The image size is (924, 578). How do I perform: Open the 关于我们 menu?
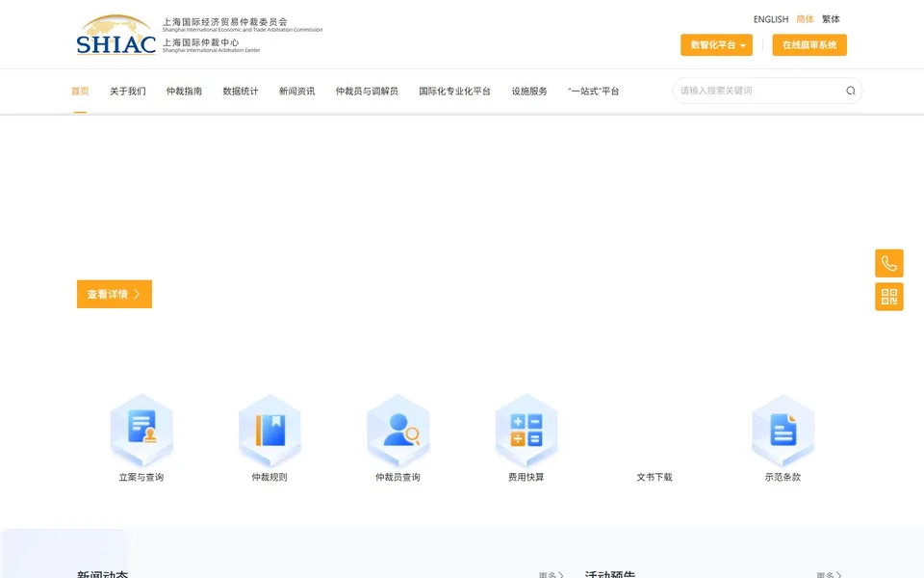point(128,91)
